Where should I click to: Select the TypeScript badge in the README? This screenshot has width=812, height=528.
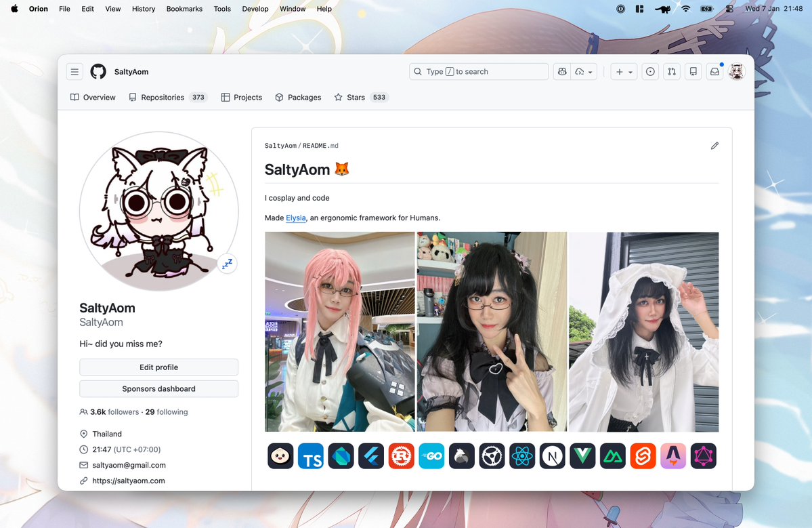310,455
